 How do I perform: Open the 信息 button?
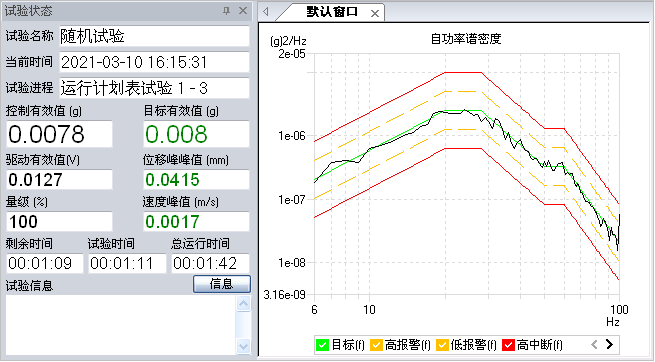(x=222, y=284)
